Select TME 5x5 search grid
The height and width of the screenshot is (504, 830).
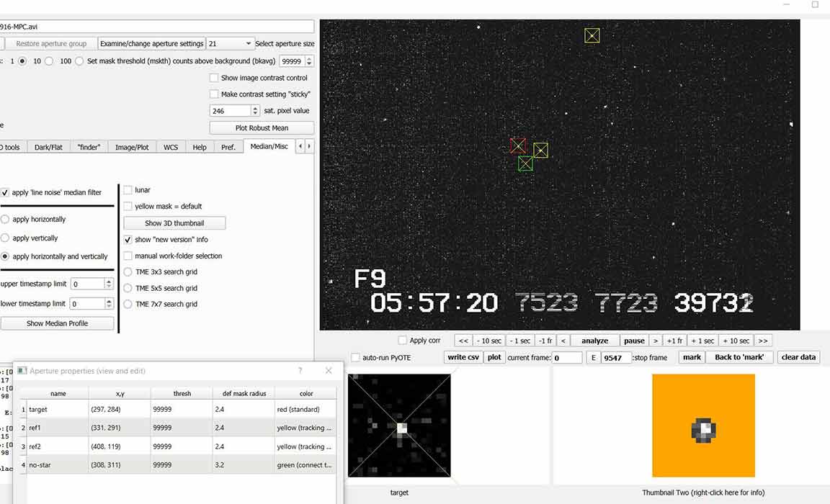(x=128, y=288)
